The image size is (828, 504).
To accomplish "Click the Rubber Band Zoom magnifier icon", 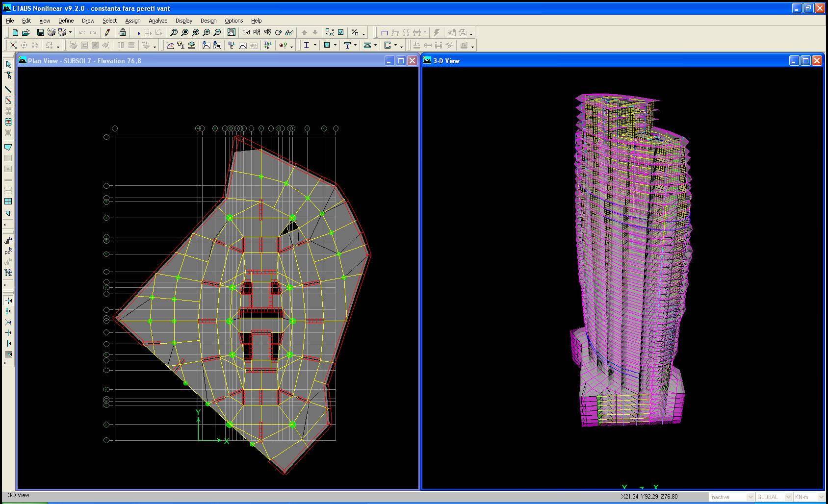I will pyautogui.click(x=174, y=33).
